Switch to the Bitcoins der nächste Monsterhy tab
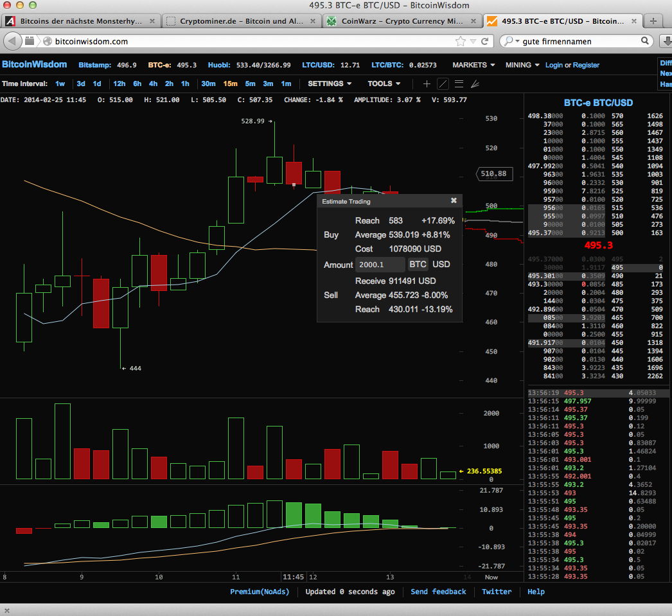 point(80,21)
